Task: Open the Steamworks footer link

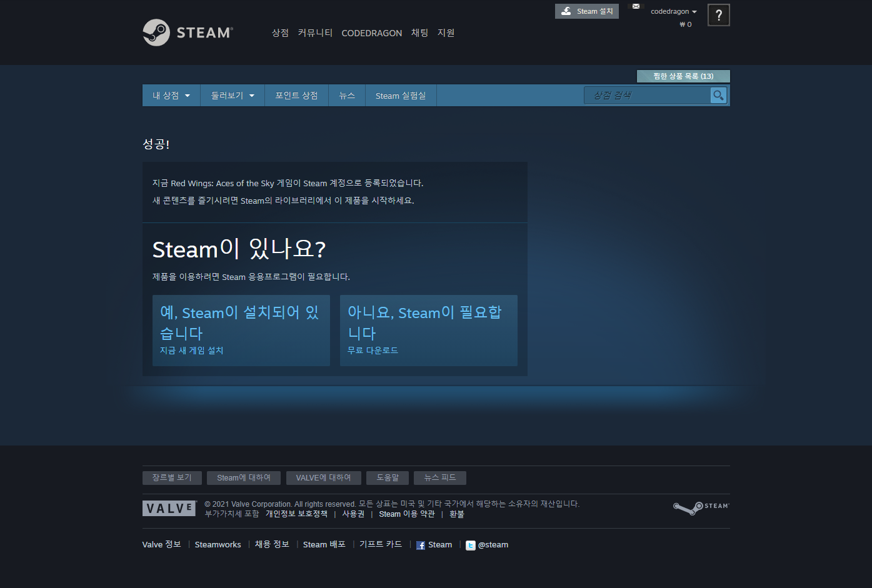Action: (218, 544)
